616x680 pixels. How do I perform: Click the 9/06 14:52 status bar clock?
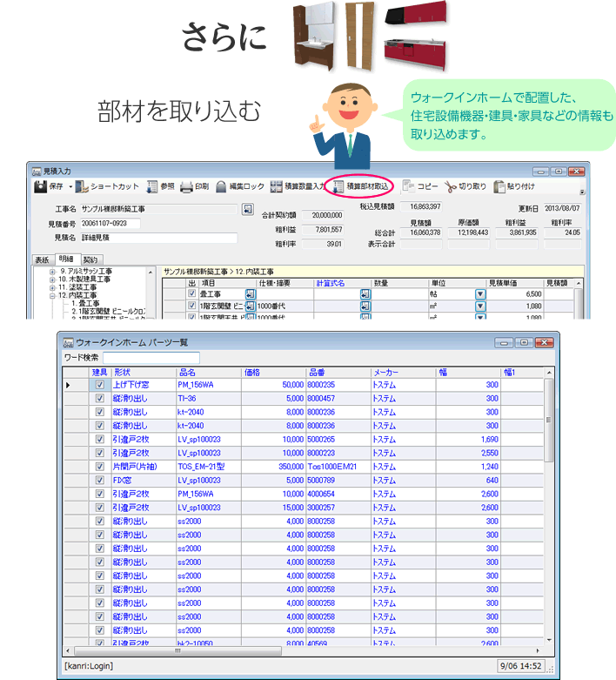(x=520, y=666)
